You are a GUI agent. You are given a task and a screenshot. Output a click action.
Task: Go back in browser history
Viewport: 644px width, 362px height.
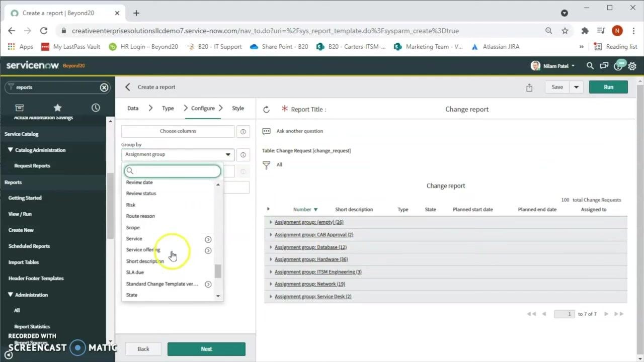point(12,31)
